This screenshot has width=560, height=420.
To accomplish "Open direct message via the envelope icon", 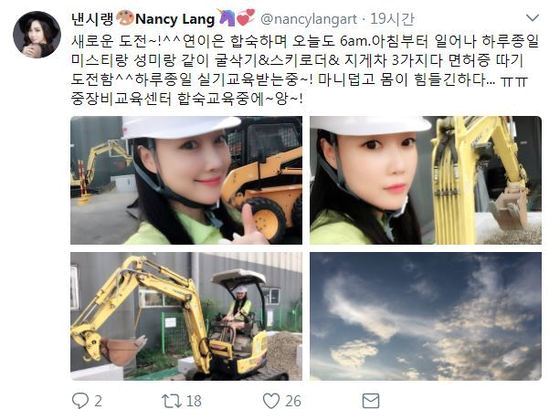I will point(371,401).
